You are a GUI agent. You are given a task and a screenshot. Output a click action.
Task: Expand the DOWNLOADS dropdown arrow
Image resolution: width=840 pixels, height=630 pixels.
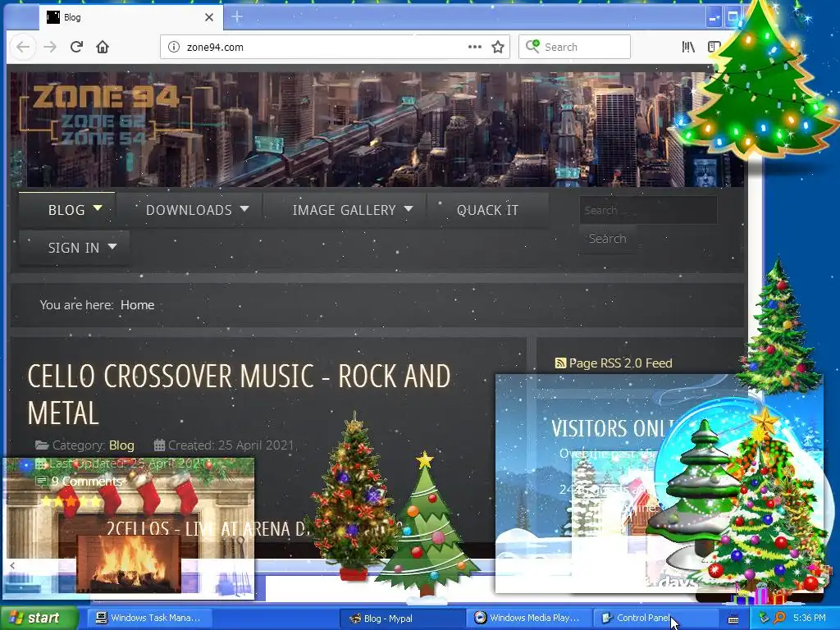[244, 208]
